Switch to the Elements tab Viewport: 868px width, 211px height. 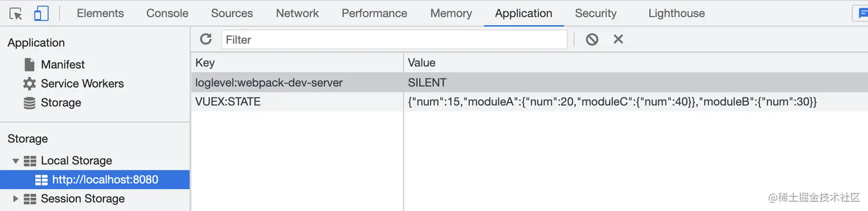coord(100,13)
